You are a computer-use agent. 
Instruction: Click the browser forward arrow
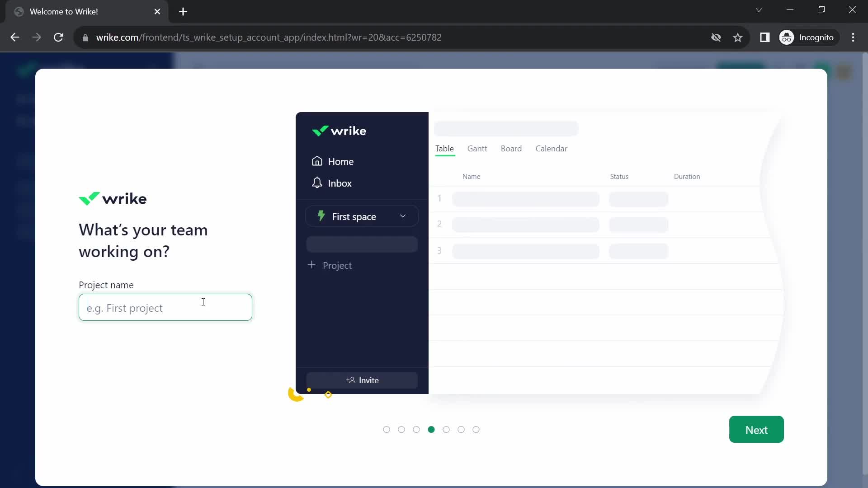(x=37, y=38)
